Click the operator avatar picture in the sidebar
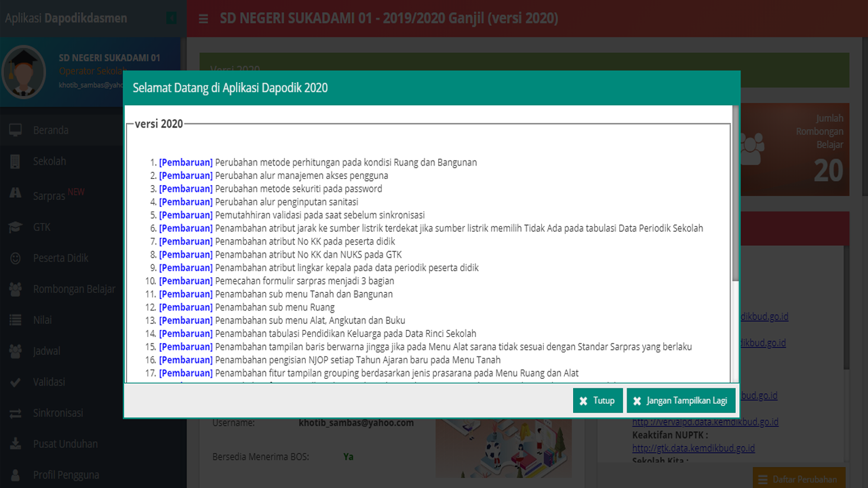Image resolution: width=868 pixels, height=488 pixels. coord(24,73)
